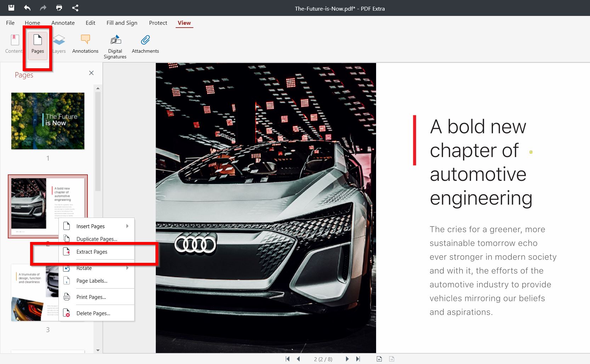The image size is (590, 364).
Task: Choose Print Pages... from context menu
Action: [96, 297]
